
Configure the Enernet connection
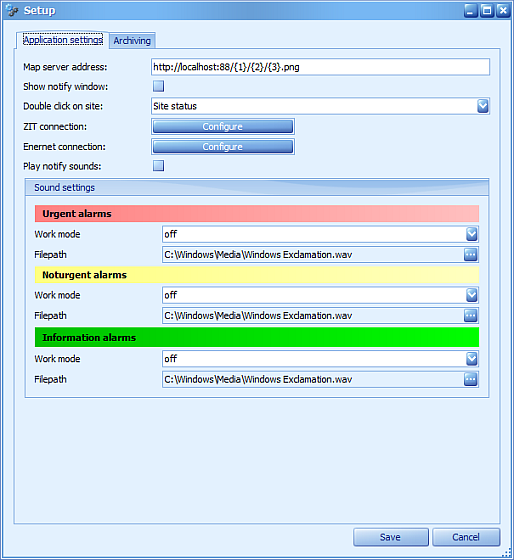tap(223, 146)
